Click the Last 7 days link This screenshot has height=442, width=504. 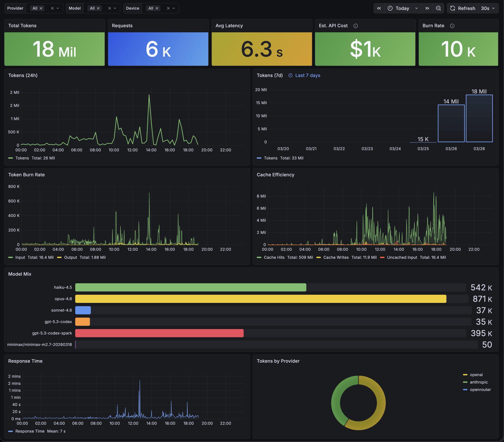[307, 75]
